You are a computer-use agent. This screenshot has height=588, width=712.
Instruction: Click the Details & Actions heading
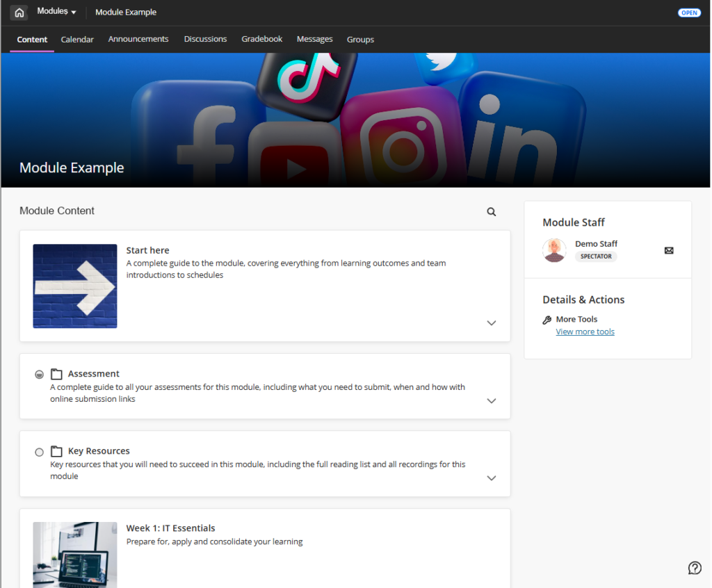pos(583,300)
